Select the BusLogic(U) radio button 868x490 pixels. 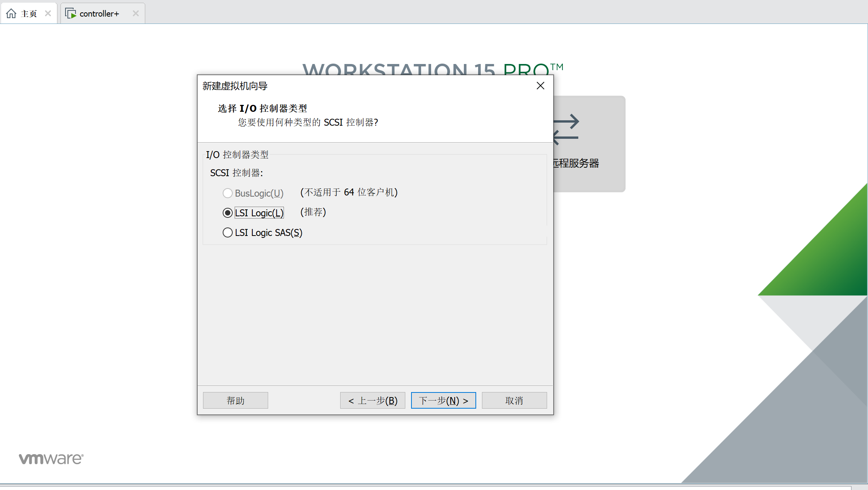point(228,193)
